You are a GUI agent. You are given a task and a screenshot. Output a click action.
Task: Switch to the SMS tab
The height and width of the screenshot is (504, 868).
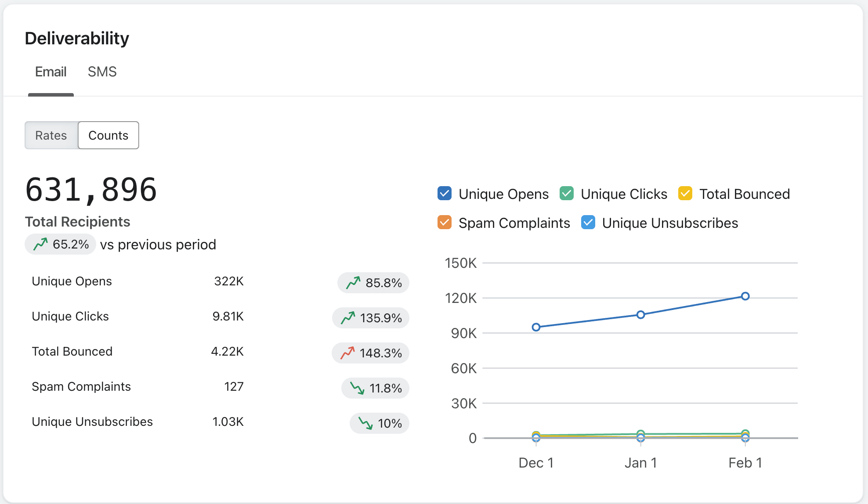102,72
